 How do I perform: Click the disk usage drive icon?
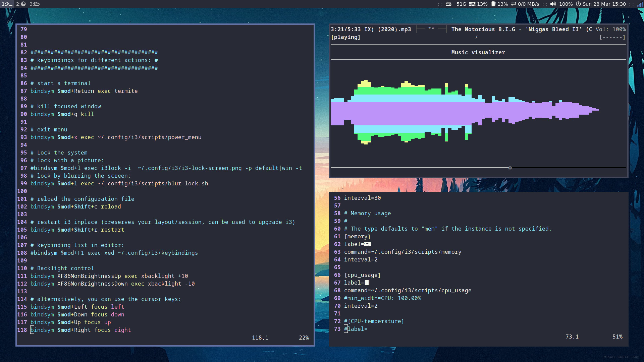click(448, 4)
